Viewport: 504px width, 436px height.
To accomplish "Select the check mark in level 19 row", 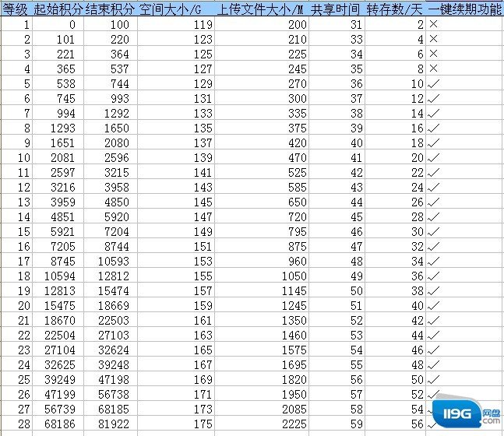I will [434, 290].
